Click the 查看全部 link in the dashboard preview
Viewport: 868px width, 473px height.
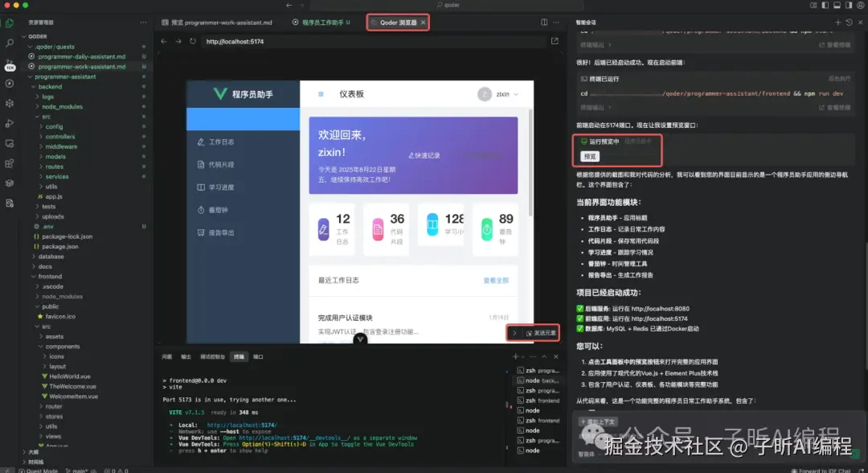click(x=496, y=281)
